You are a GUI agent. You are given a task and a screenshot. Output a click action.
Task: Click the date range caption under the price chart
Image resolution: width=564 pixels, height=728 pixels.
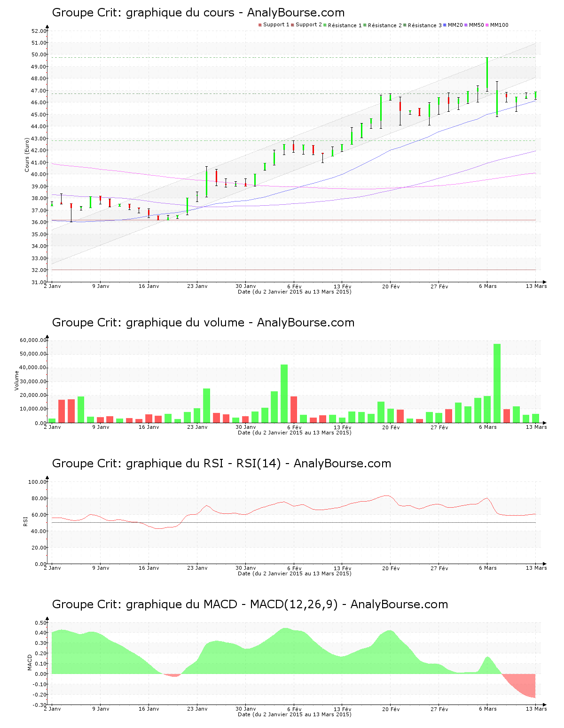click(295, 292)
